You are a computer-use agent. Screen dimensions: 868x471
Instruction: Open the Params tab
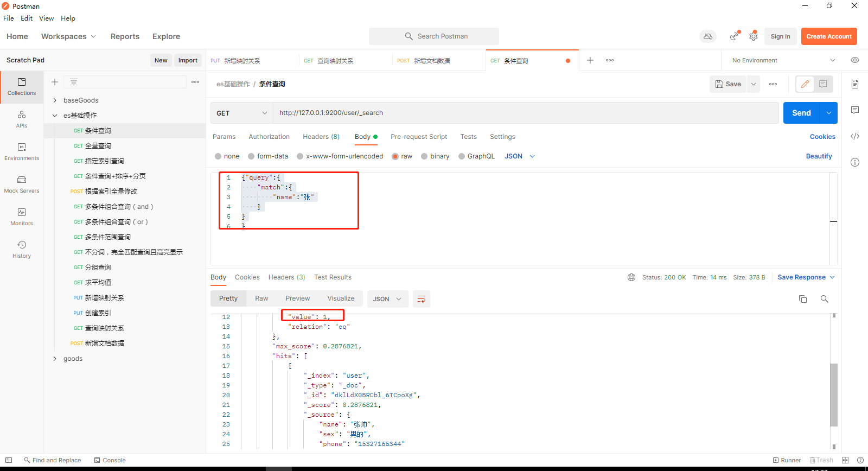[224, 137]
